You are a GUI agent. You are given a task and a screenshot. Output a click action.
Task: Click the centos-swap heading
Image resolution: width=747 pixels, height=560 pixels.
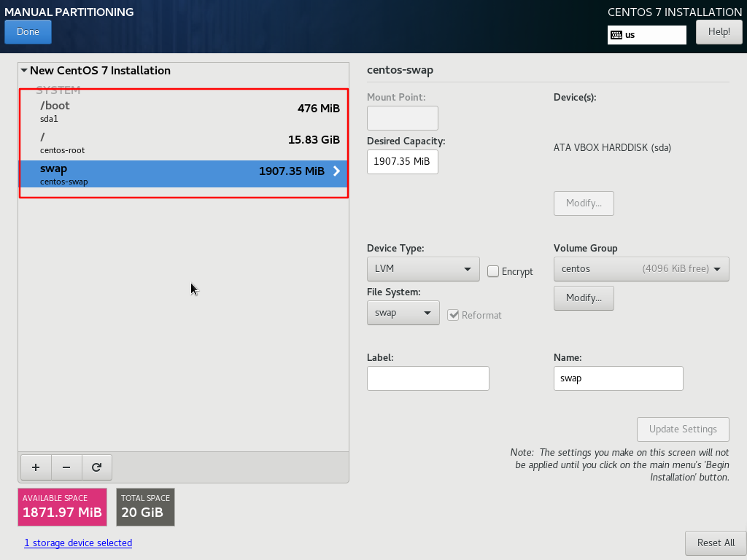(400, 71)
